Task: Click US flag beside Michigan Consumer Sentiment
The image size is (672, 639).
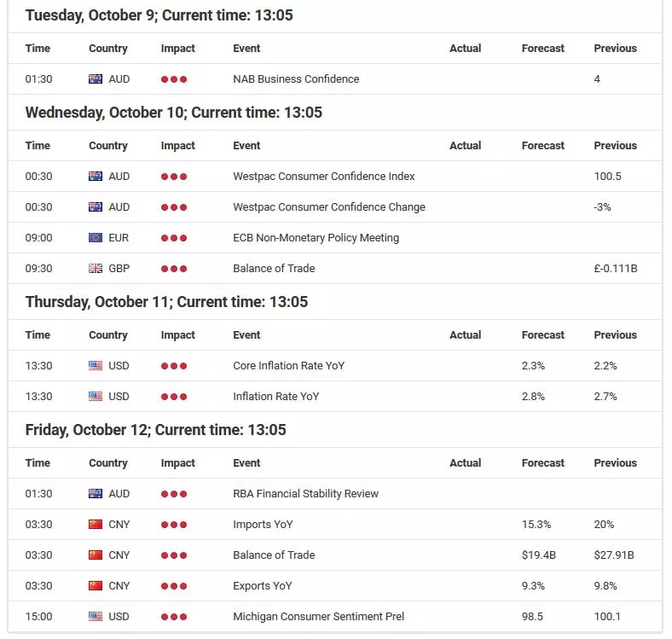Action: pyautogui.click(x=96, y=616)
